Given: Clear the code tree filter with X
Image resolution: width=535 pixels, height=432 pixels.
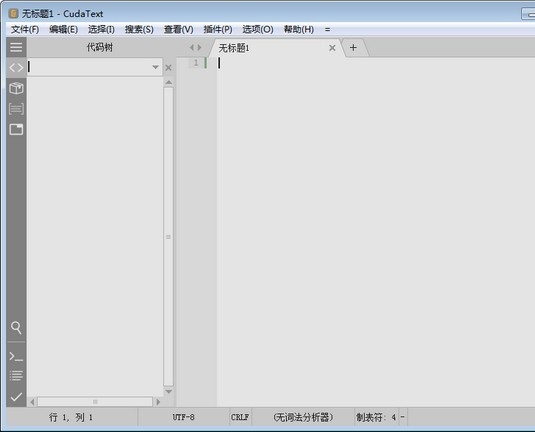Looking at the screenshot, I should [x=168, y=68].
